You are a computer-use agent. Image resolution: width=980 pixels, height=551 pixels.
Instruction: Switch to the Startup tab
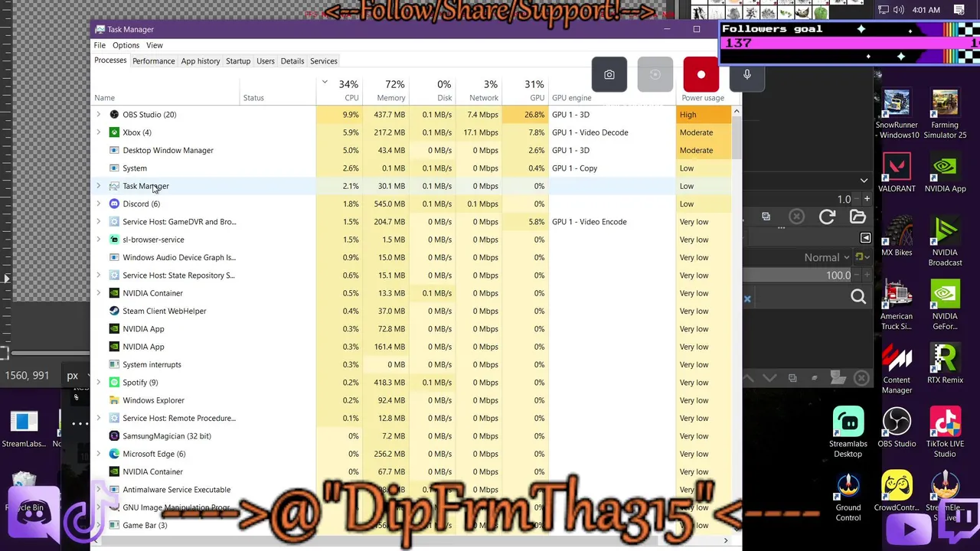(x=238, y=61)
